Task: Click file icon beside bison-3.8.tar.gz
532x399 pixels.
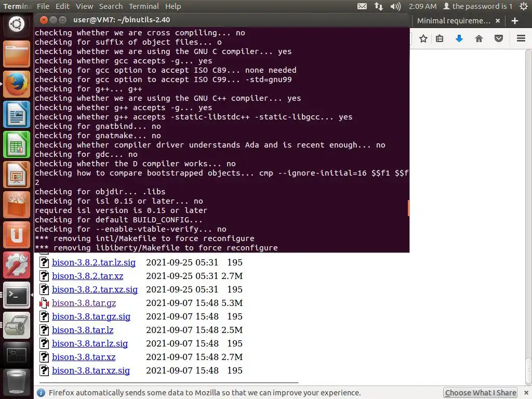Action: [44, 303]
